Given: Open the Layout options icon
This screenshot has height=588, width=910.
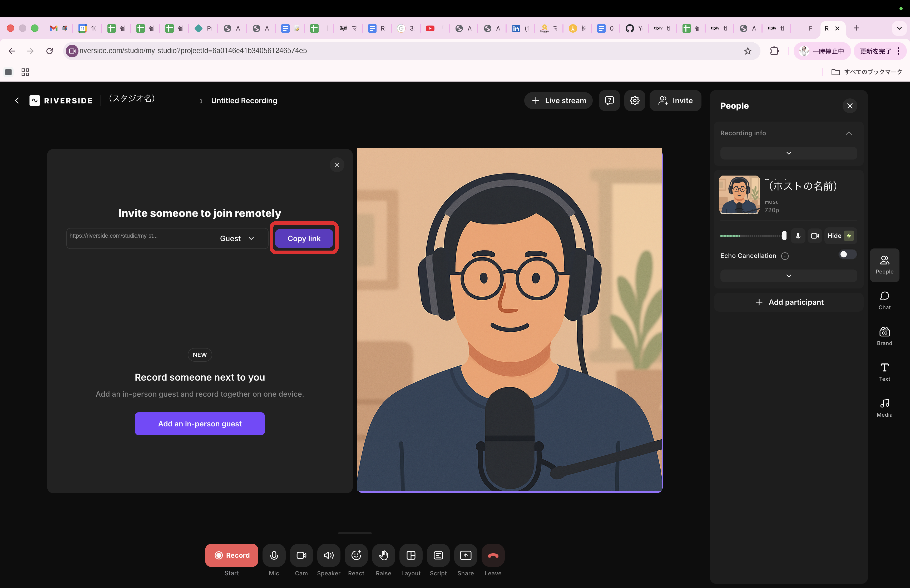Looking at the screenshot, I should [411, 555].
